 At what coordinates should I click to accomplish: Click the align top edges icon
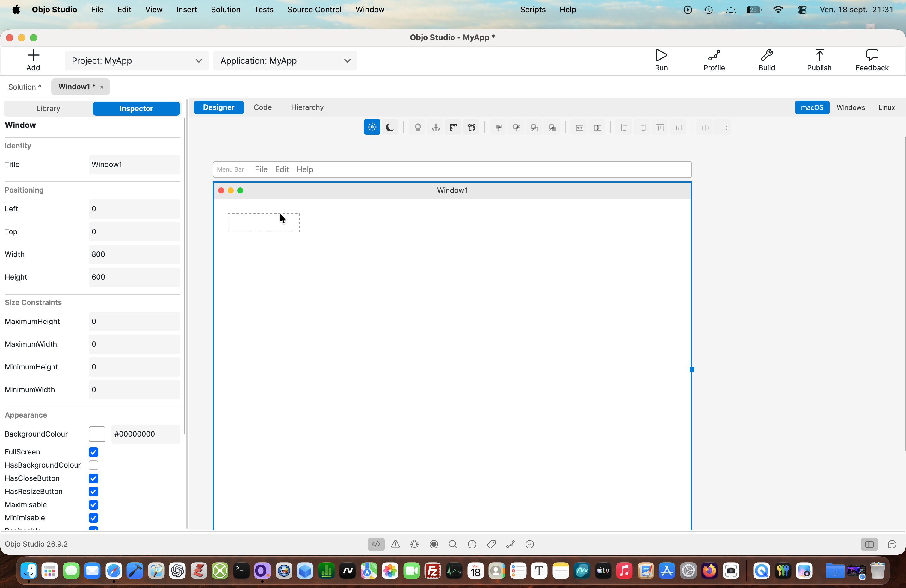pyautogui.click(x=660, y=128)
